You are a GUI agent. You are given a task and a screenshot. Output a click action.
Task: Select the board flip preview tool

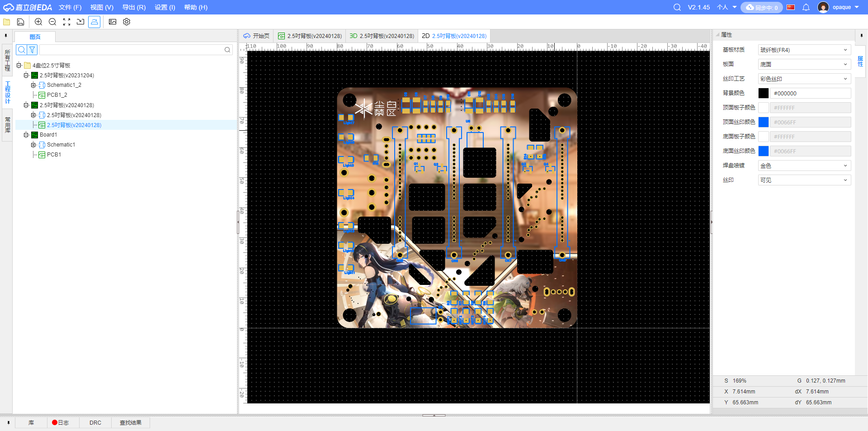coord(94,22)
